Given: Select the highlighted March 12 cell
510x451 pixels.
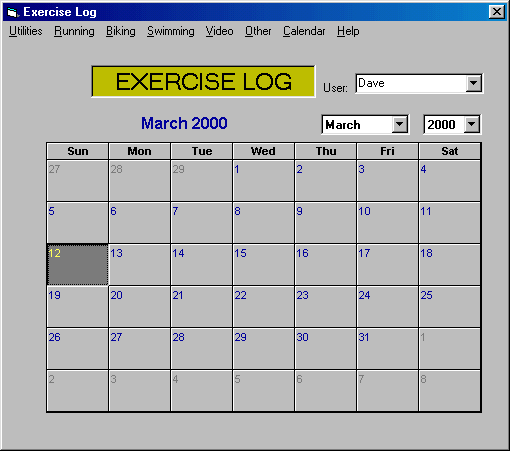Looking at the screenshot, I should [x=77, y=265].
